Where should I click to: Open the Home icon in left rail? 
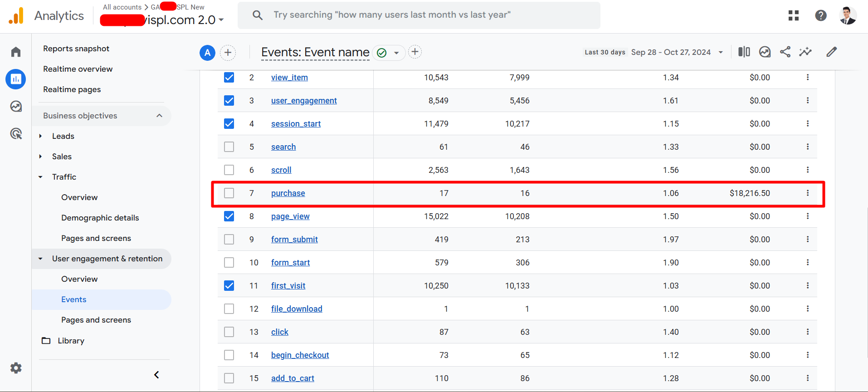pyautogui.click(x=16, y=52)
